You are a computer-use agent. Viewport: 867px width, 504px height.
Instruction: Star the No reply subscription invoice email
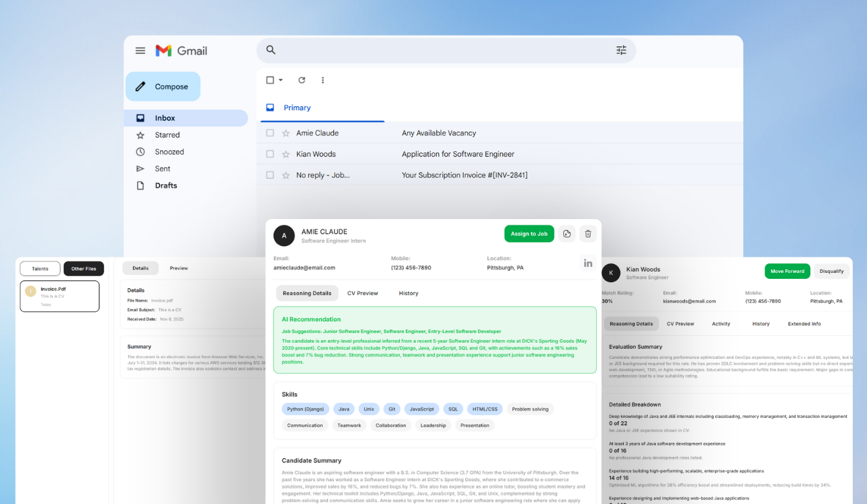click(284, 175)
